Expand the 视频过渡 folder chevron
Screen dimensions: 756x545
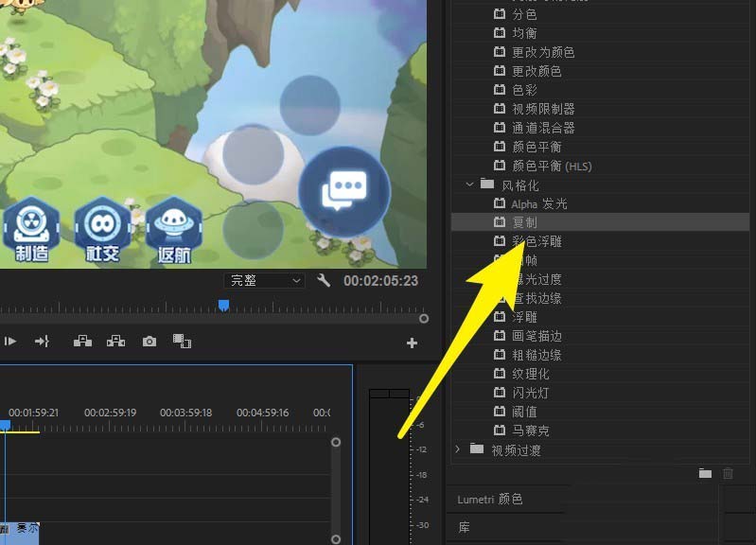click(x=458, y=449)
